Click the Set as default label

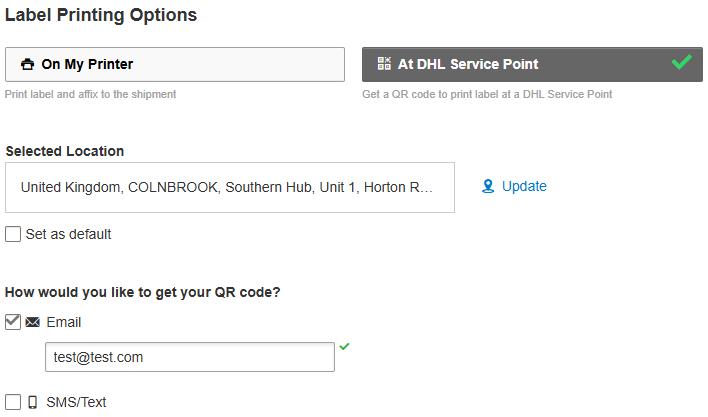(68, 234)
